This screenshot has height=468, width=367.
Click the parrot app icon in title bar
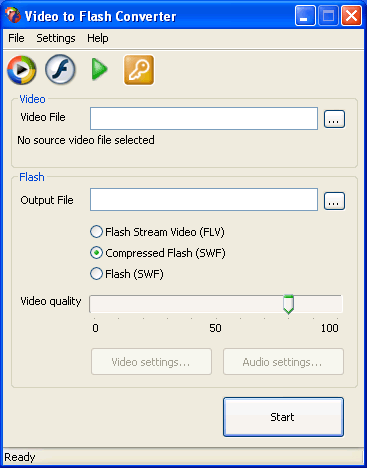click(x=13, y=15)
